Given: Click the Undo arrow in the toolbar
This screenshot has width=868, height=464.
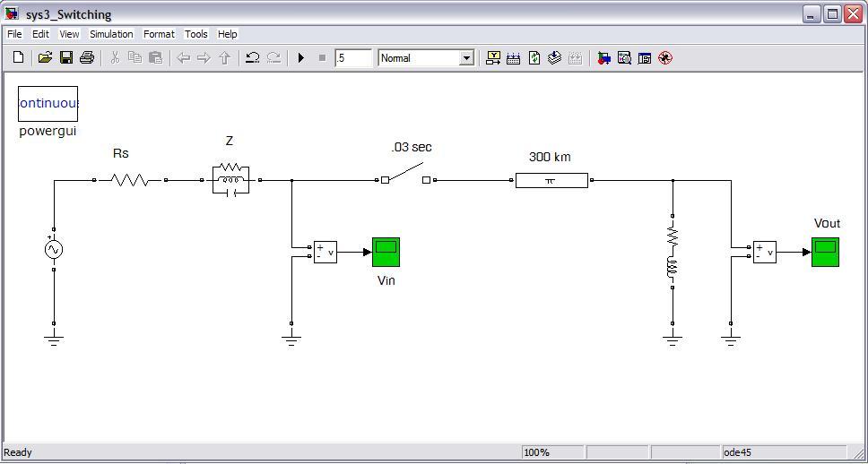Looking at the screenshot, I should [253, 58].
